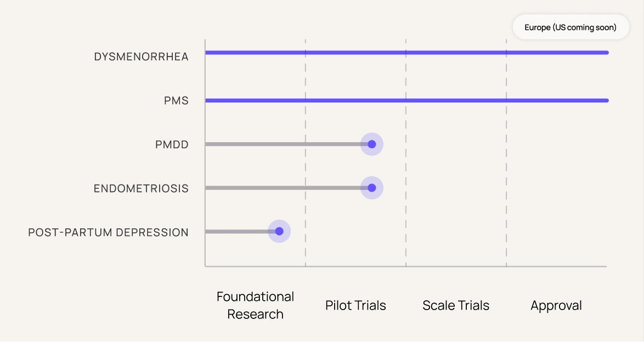Image resolution: width=644 pixels, height=342 pixels.
Task: Click the Scale Trials stage label
Action: (x=456, y=305)
